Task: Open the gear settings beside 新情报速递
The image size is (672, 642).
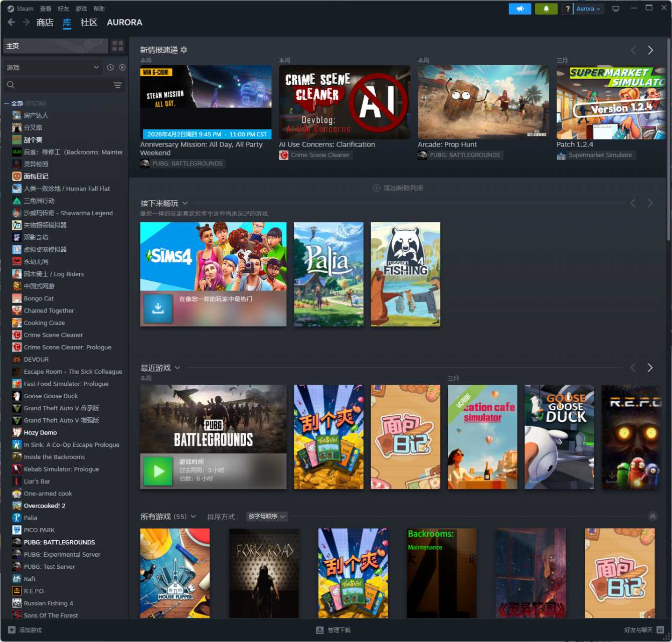Action: click(x=184, y=50)
